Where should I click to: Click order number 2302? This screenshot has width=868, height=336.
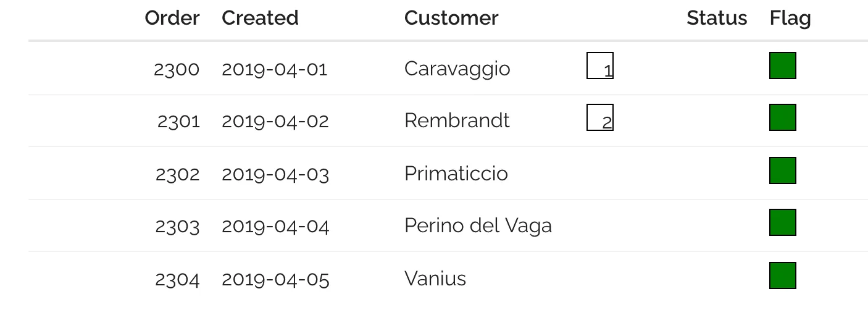click(177, 174)
